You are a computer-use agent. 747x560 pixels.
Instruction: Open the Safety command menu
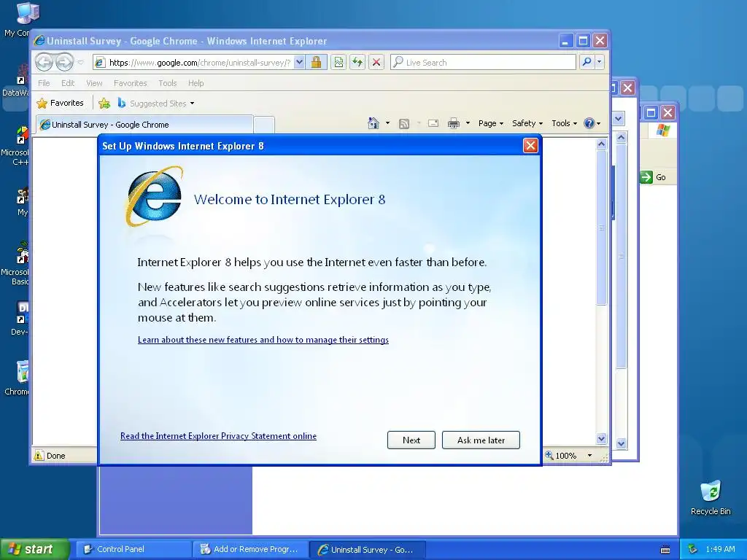[527, 123]
